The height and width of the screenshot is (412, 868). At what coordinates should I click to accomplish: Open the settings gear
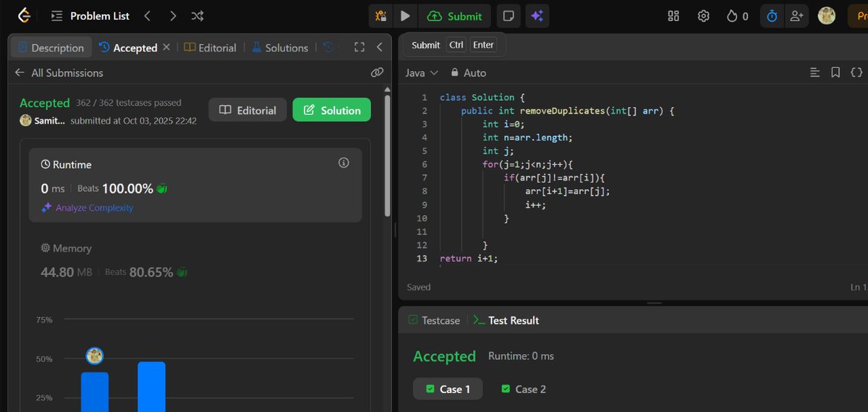pyautogui.click(x=703, y=16)
